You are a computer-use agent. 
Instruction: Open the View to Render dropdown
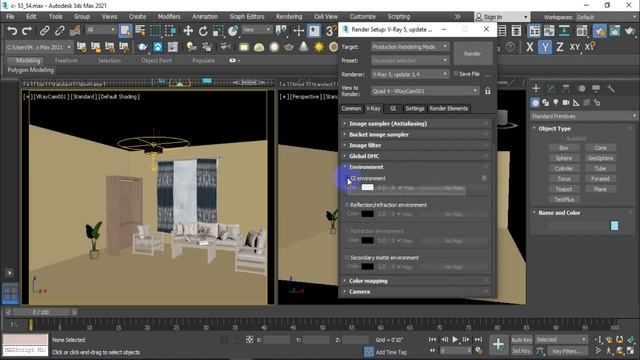click(x=425, y=91)
